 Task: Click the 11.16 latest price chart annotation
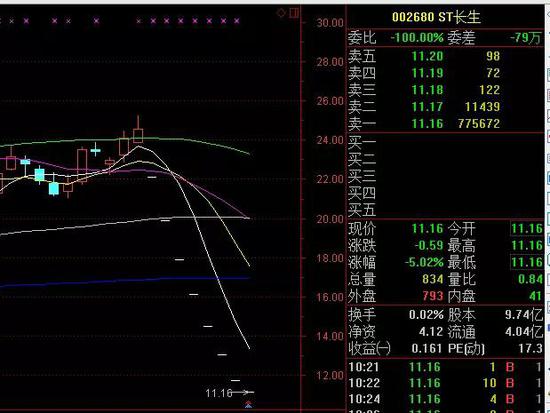pos(219,393)
